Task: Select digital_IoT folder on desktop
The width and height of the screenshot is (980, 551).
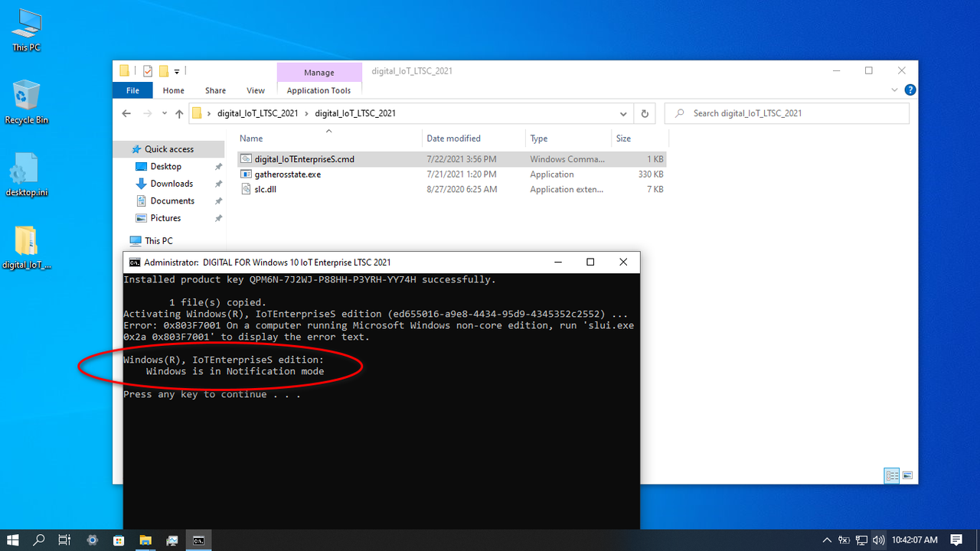Action: point(26,248)
